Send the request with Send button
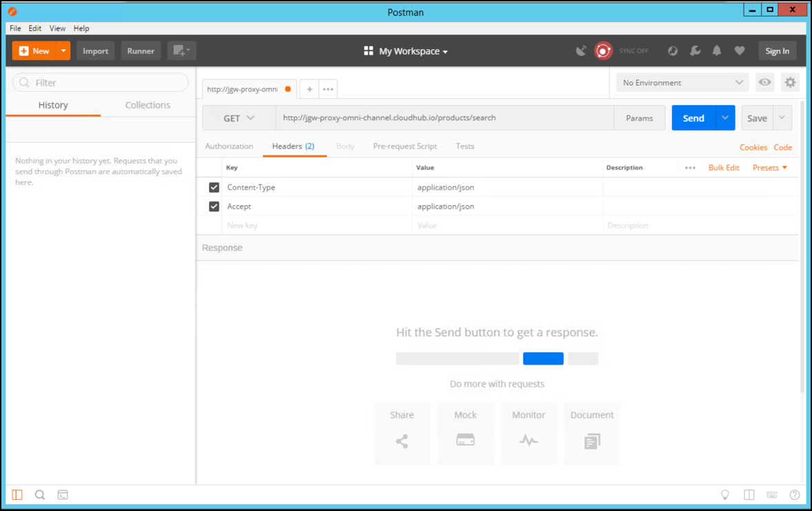This screenshot has height=511, width=812. pyautogui.click(x=693, y=118)
